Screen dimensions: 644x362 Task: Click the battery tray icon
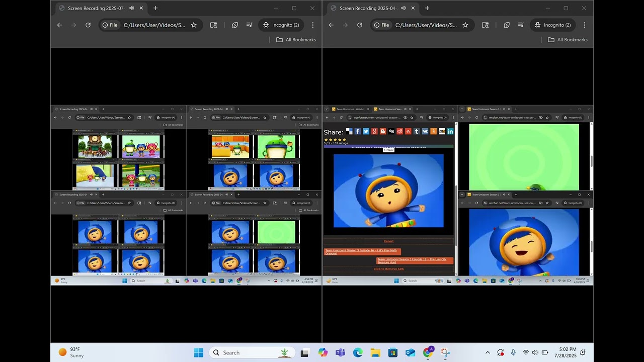[x=545, y=352]
